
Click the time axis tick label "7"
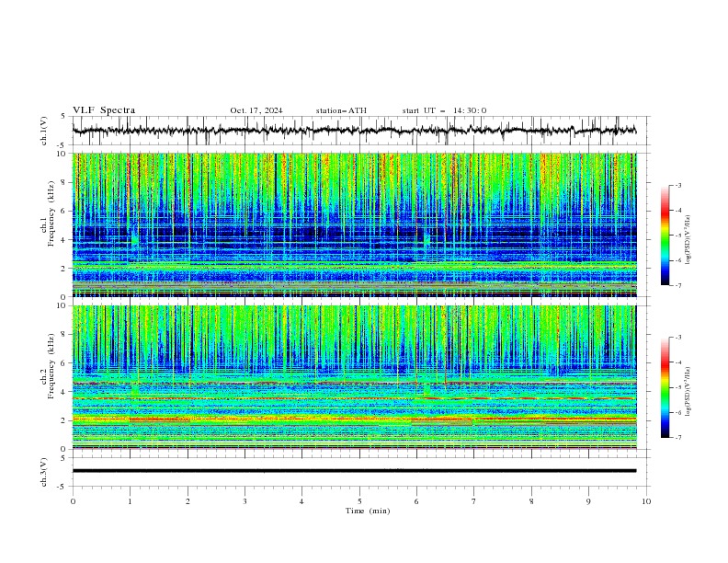pos(474,501)
